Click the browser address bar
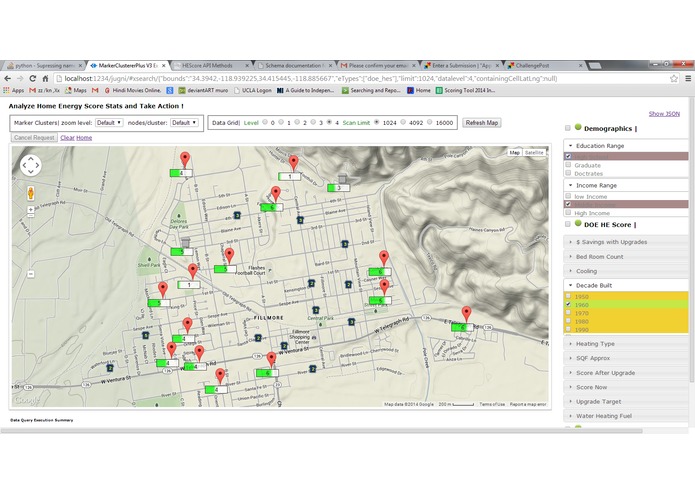 [361, 78]
